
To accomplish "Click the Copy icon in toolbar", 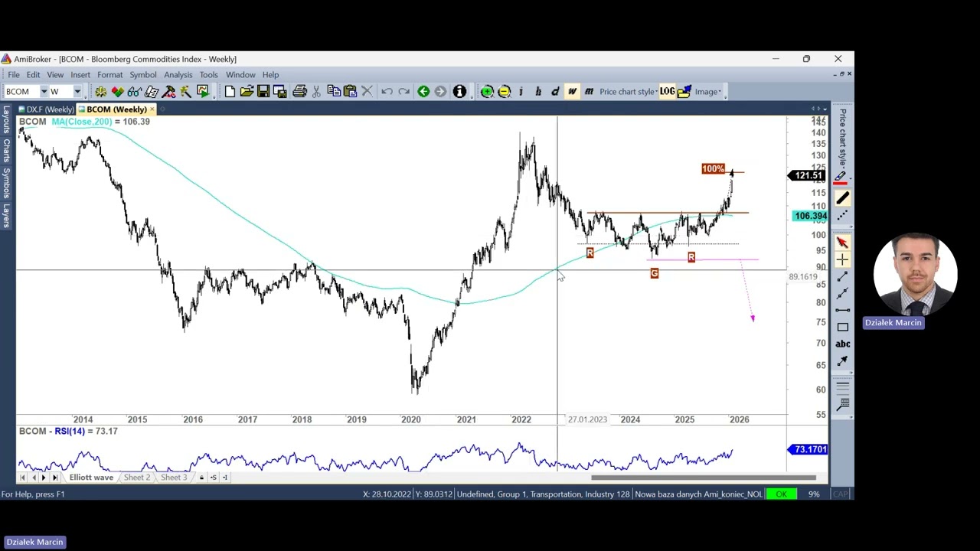I will click(334, 92).
